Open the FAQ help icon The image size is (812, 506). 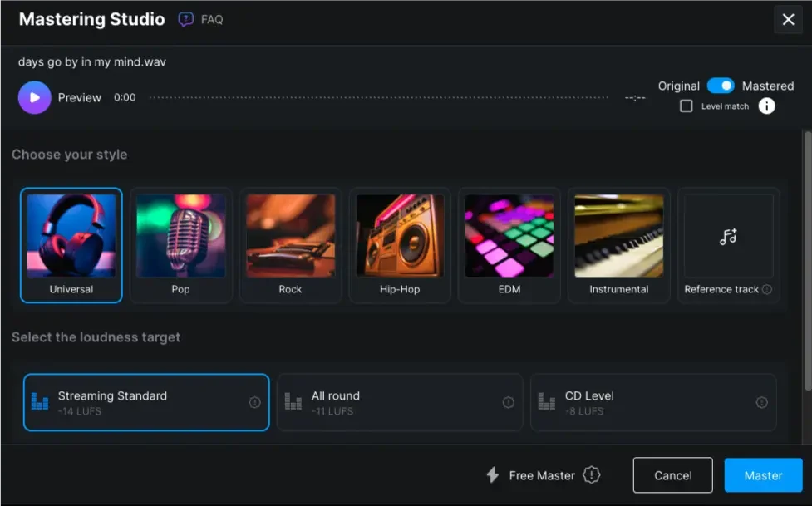coord(186,19)
